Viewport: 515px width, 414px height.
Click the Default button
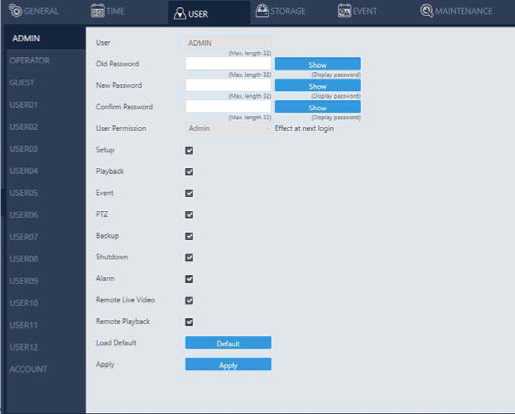(x=228, y=343)
